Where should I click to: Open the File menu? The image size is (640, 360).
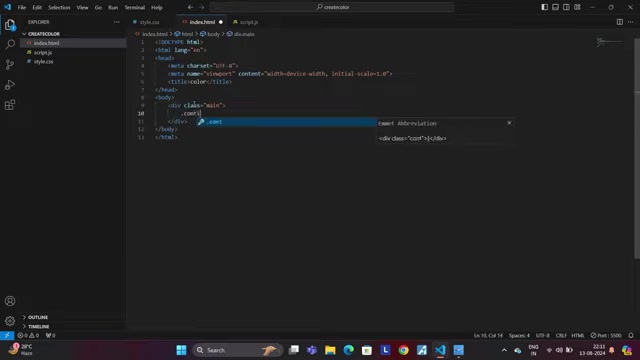click(22, 7)
